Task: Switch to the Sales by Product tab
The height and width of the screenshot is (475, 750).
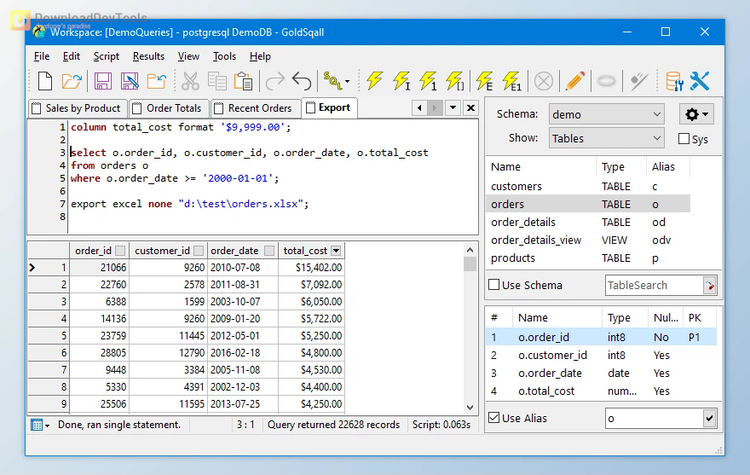Action: (x=77, y=109)
